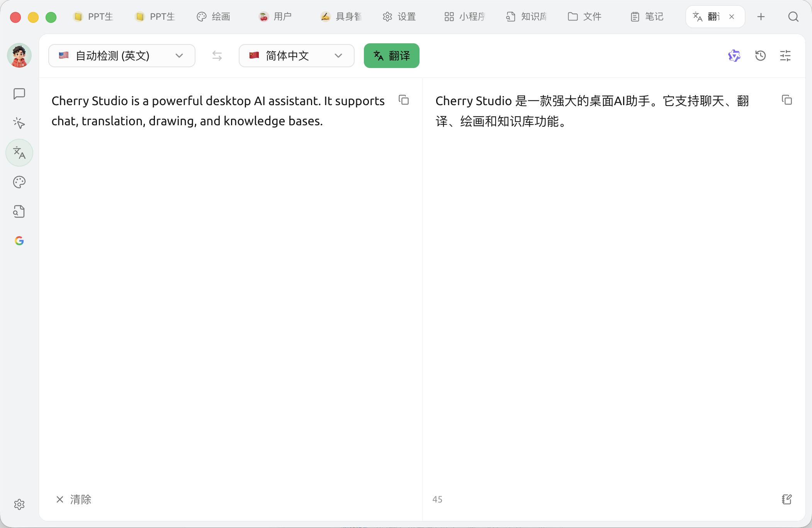Open the knowledge base file-search sidebar icon

pos(19,211)
